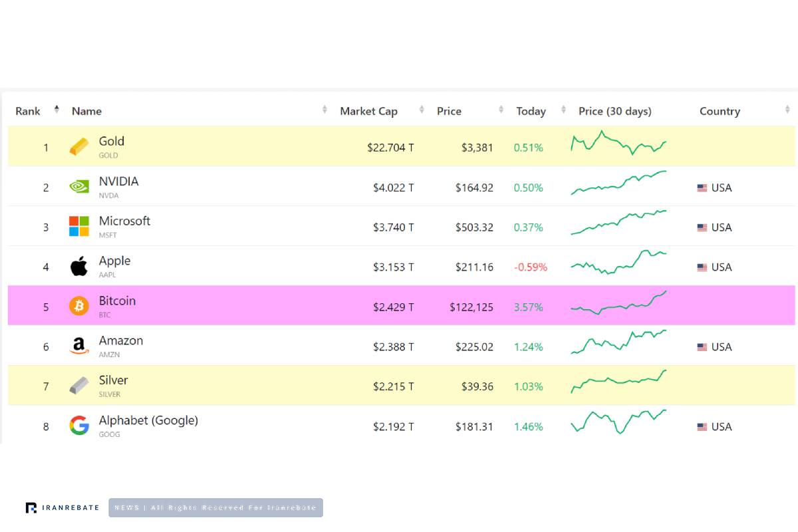Screen dimensions: 798x532
Task: Click Gold's 30-day price chart
Action: point(618,142)
